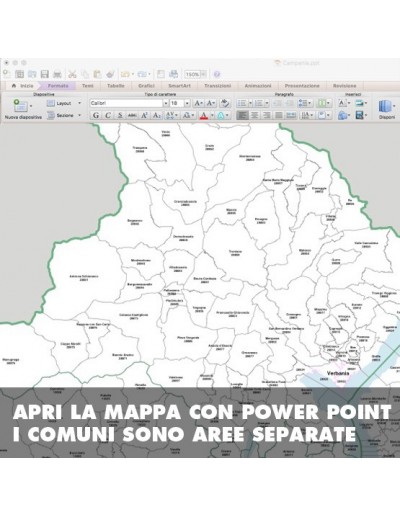The image size is (400, 517).
Task: Select the Verbania label on the map
Action: pyautogui.click(x=338, y=373)
